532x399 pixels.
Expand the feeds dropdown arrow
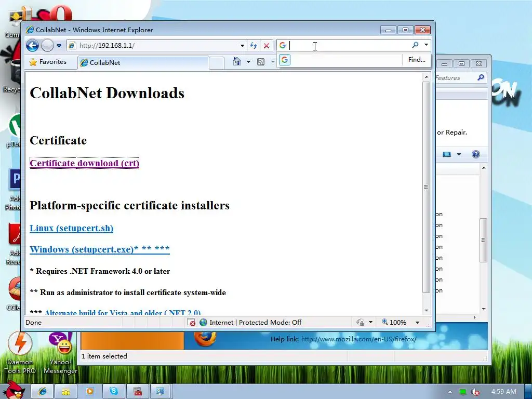click(272, 62)
